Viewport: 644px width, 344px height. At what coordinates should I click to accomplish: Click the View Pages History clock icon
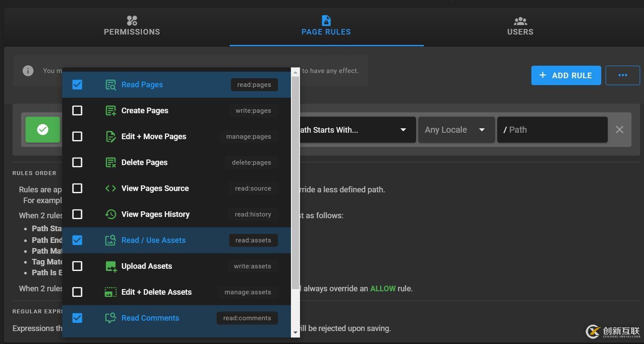coord(110,214)
